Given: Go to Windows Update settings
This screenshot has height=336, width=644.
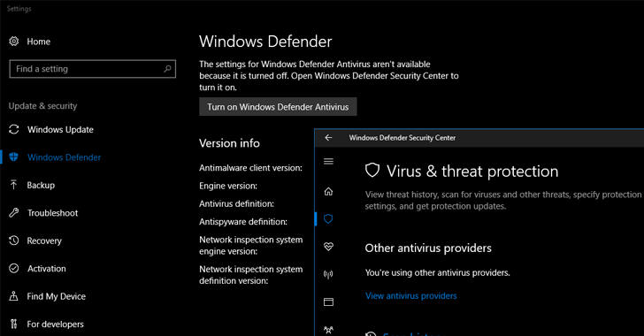Looking at the screenshot, I should point(60,129).
